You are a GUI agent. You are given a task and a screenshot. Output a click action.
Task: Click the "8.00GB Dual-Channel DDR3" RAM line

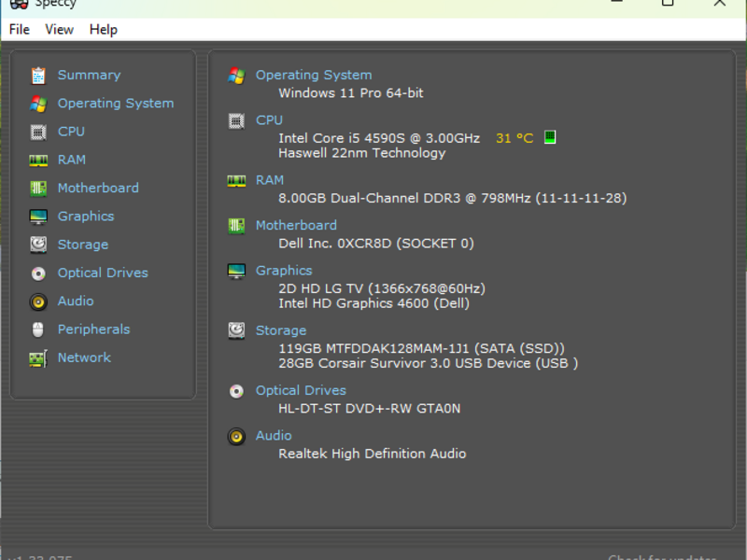pos(453,198)
